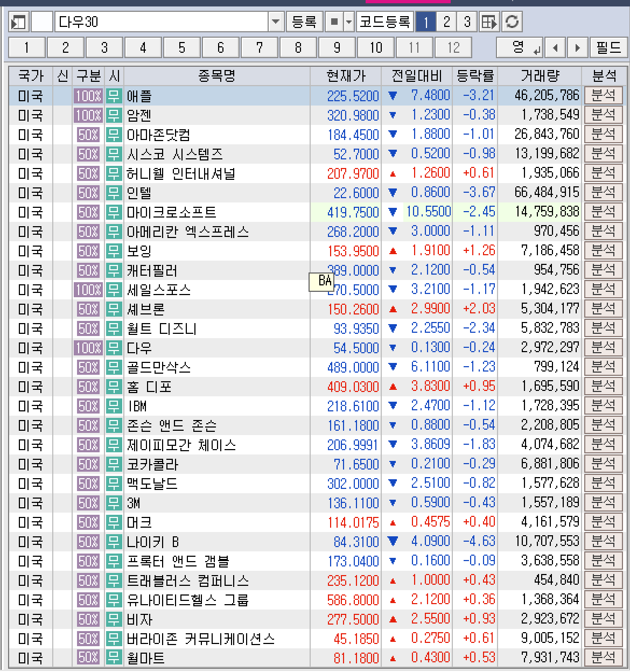The height and width of the screenshot is (672, 630).
Task: Click the small square stop icon
Action: (334, 22)
